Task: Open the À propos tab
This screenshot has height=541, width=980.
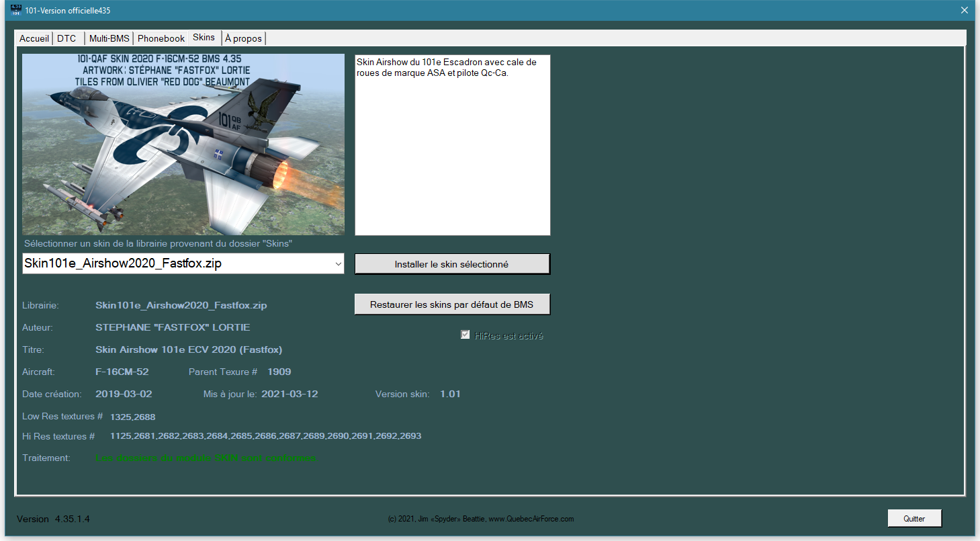Action: [243, 38]
